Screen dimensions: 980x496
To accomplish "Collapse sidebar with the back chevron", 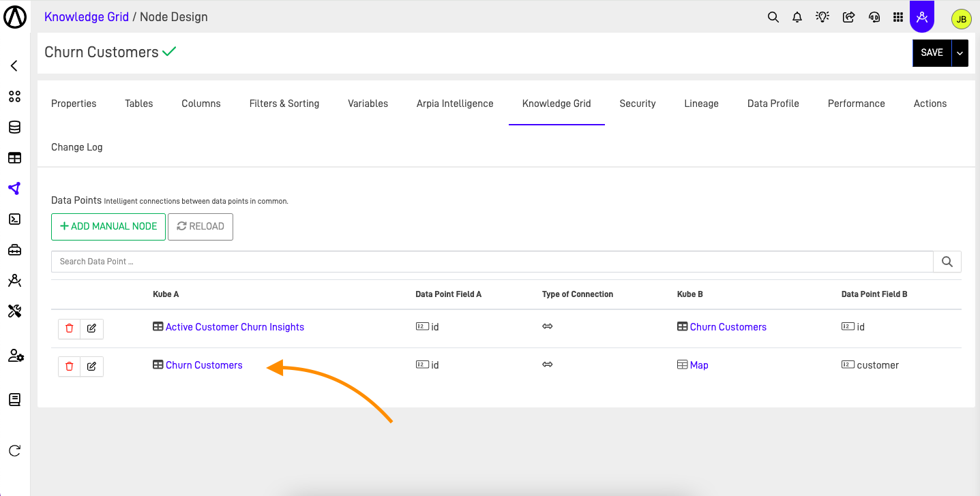I will click(14, 66).
